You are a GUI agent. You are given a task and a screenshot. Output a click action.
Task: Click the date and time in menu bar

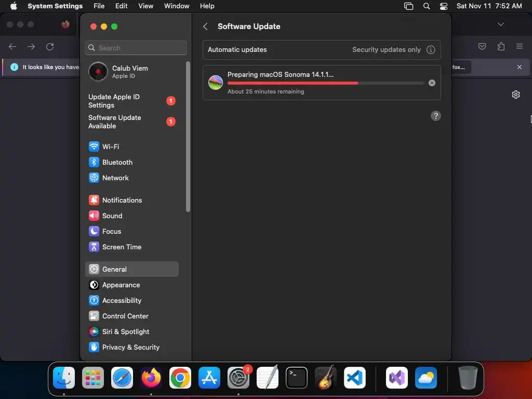[x=489, y=6]
